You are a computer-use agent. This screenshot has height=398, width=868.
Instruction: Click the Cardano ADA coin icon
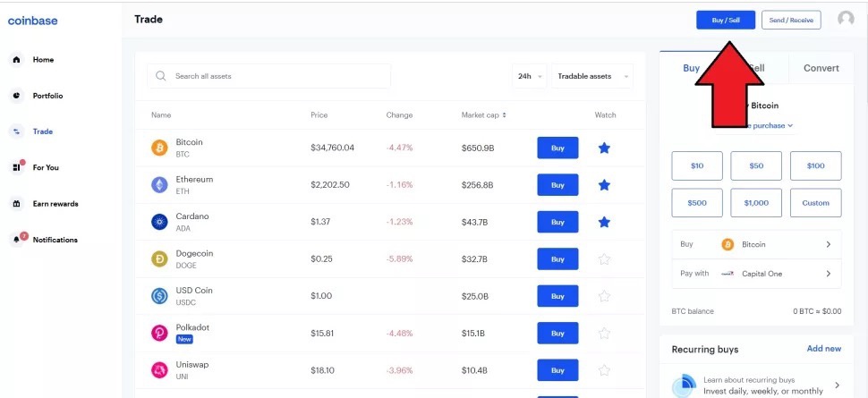pos(159,222)
